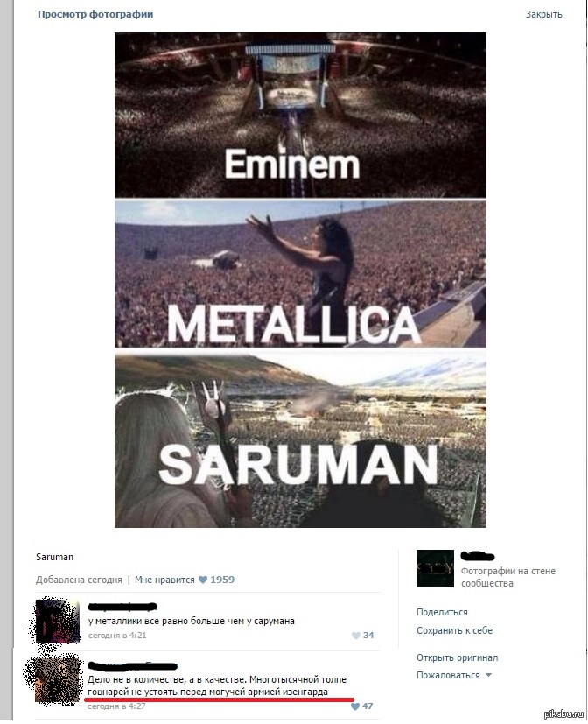Image resolution: width=588 pixels, height=724 pixels.
Task: Click the Поделиться link
Action: (442, 613)
